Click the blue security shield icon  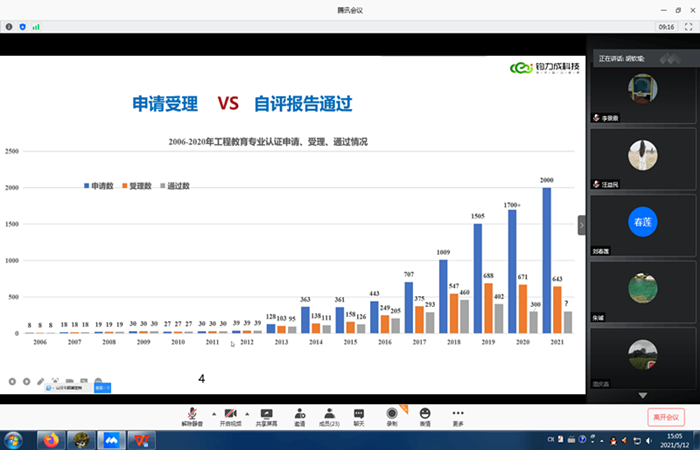pos(22,26)
